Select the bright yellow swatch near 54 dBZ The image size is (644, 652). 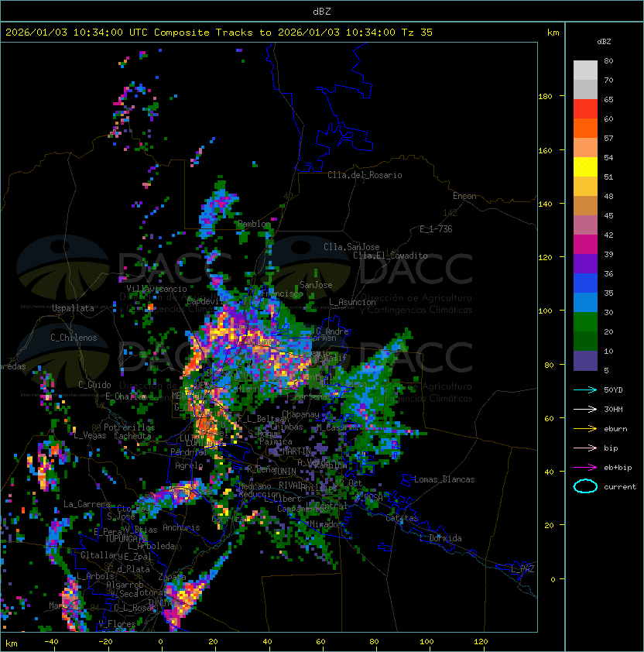[x=585, y=167]
